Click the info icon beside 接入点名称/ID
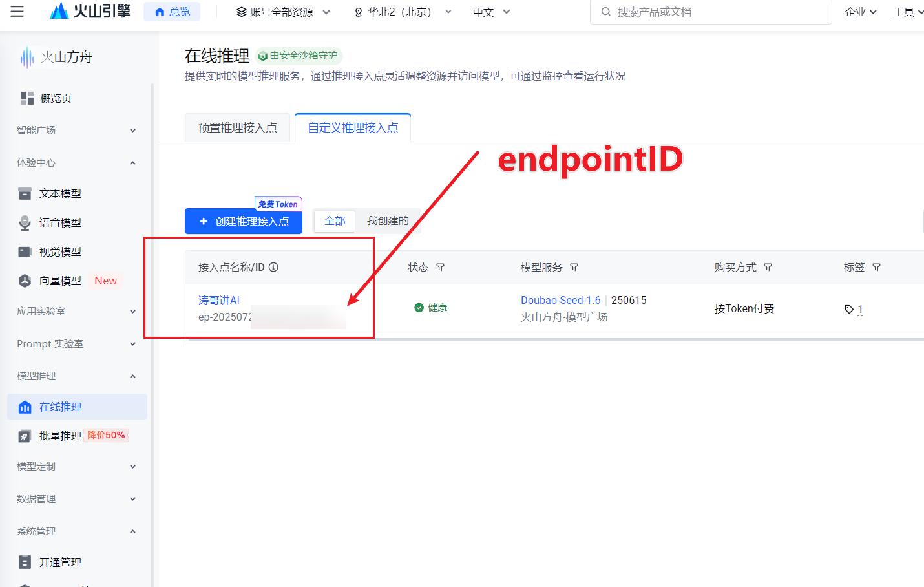Image resolution: width=924 pixels, height=587 pixels. tap(273, 267)
